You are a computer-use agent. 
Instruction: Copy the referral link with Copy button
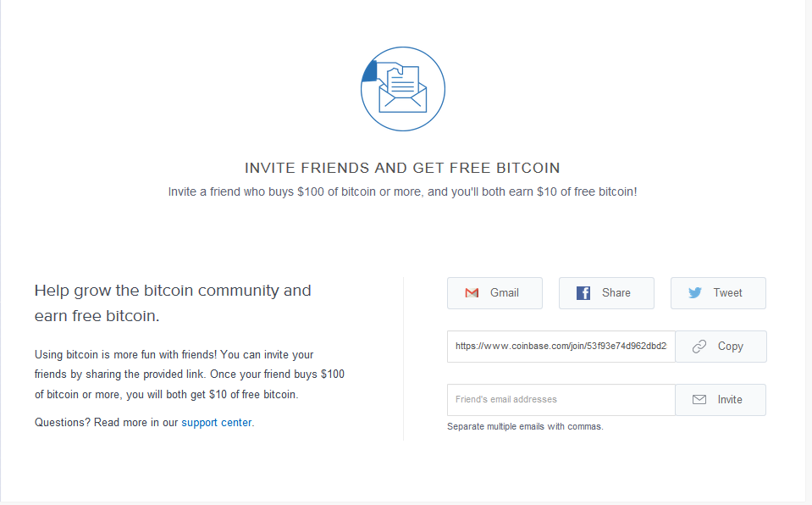click(721, 347)
